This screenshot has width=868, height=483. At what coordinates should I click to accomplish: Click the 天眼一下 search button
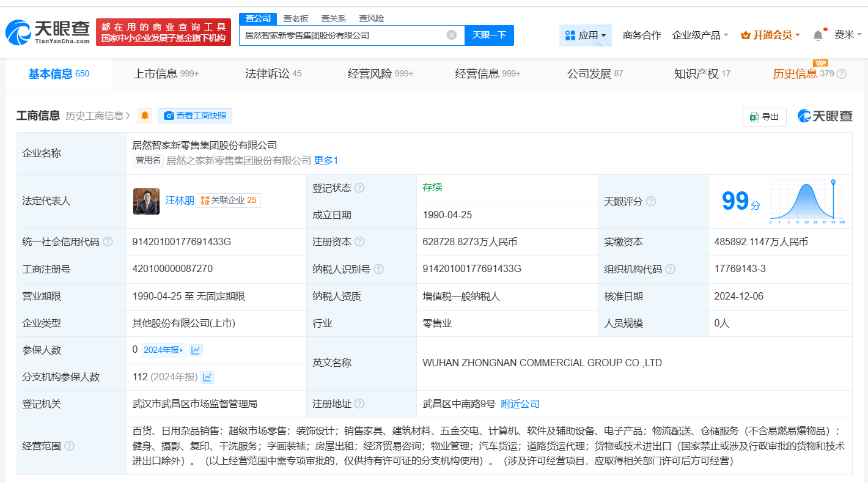pyautogui.click(x=489, y=35)
